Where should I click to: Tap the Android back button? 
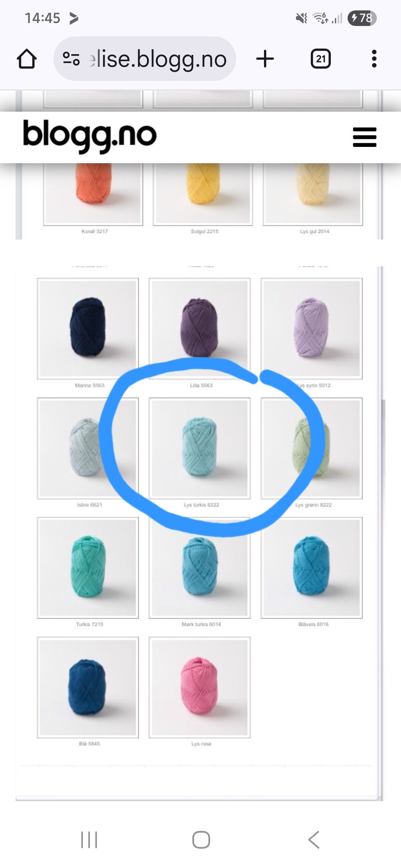[313, 840]
